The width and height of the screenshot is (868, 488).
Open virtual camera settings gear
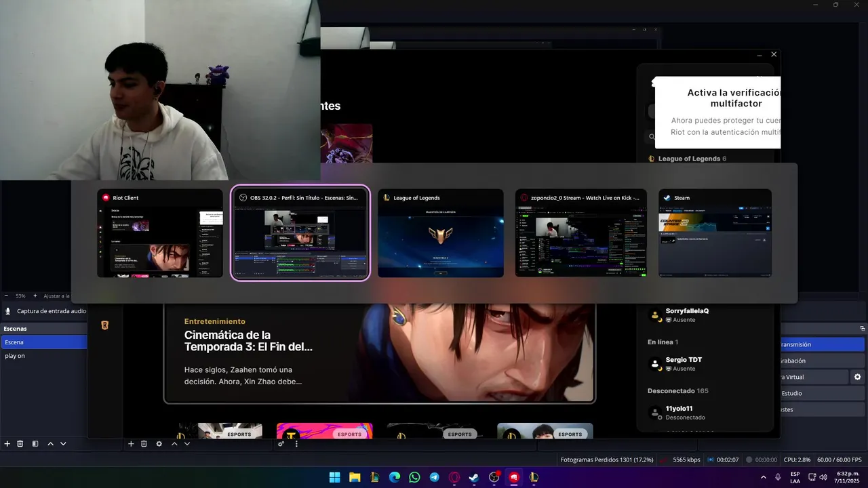[858, 377]
